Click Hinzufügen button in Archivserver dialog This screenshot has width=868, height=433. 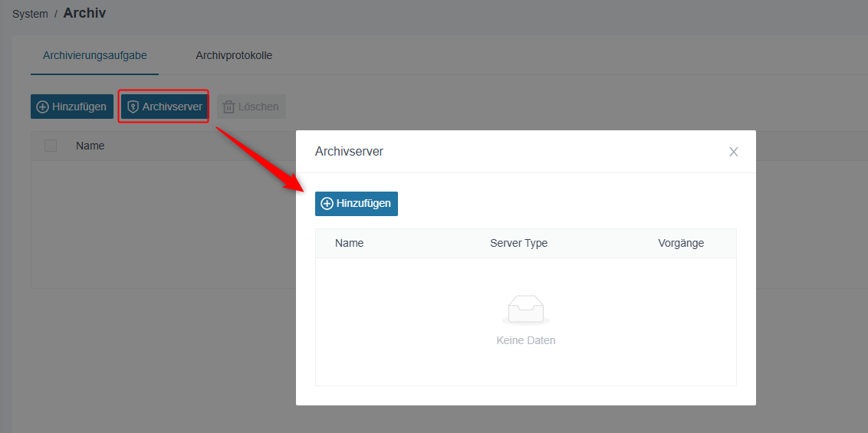[x=357, y=204]
